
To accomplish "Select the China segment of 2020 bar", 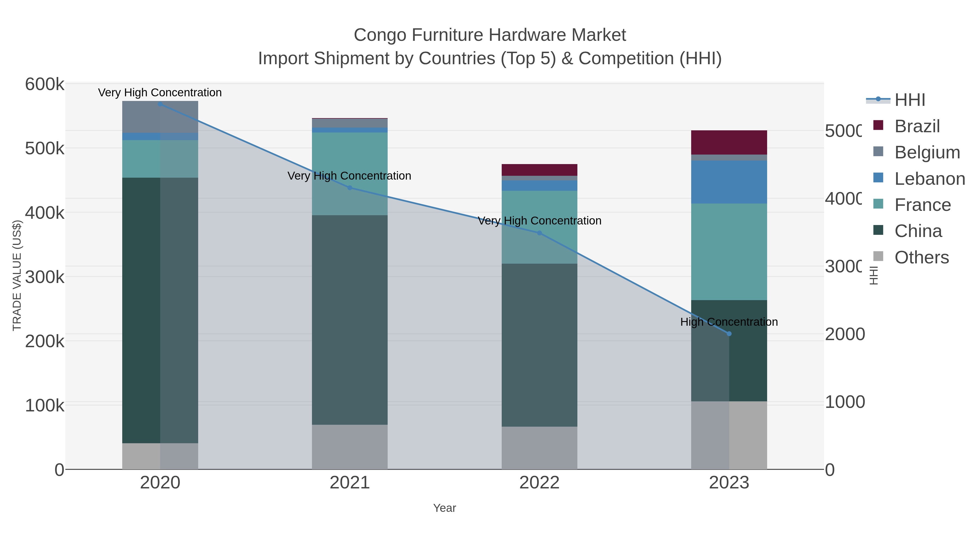I will tap(160, 310).
